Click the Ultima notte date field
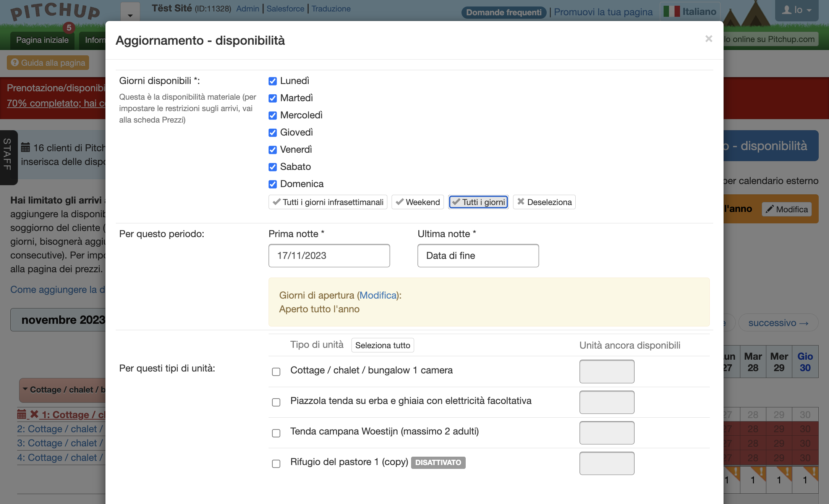The image size is (829, 504). tap(478, 256)
